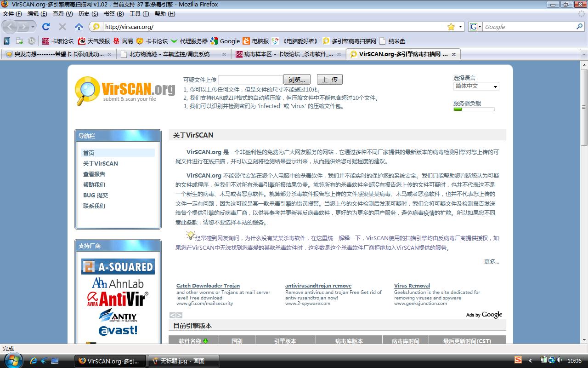Open the 查看 menu

coord(62,14)
